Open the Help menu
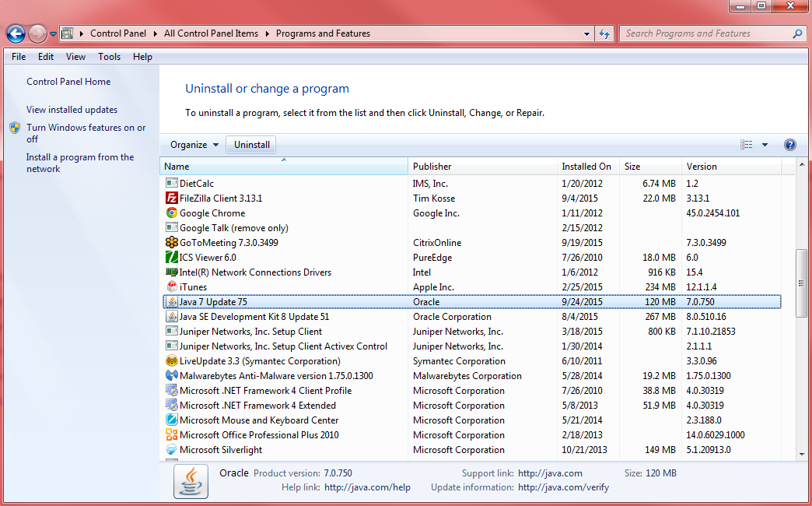812x506 pixels. [142, 57]
